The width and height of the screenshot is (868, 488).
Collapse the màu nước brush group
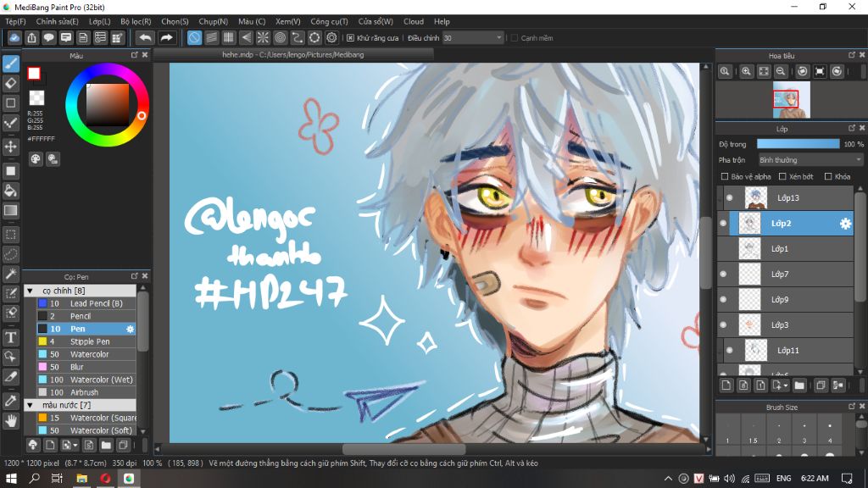coord(31,405)
